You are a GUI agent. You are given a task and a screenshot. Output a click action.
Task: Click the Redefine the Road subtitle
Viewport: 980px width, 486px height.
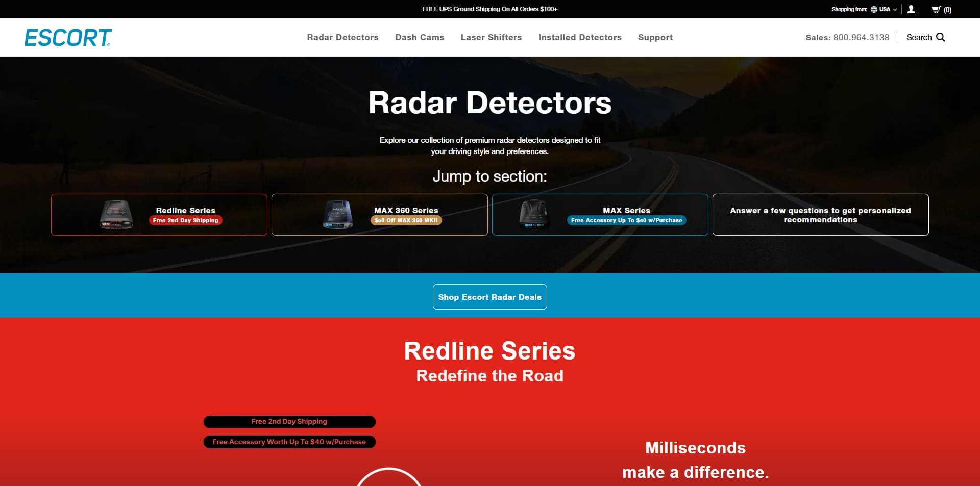[490, 376]
